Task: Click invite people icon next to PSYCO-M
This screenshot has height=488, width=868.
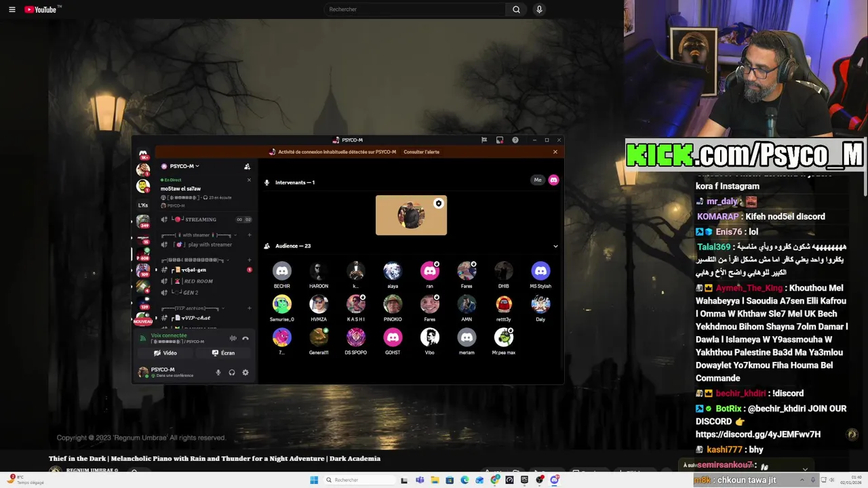Action: coord(247,166)
